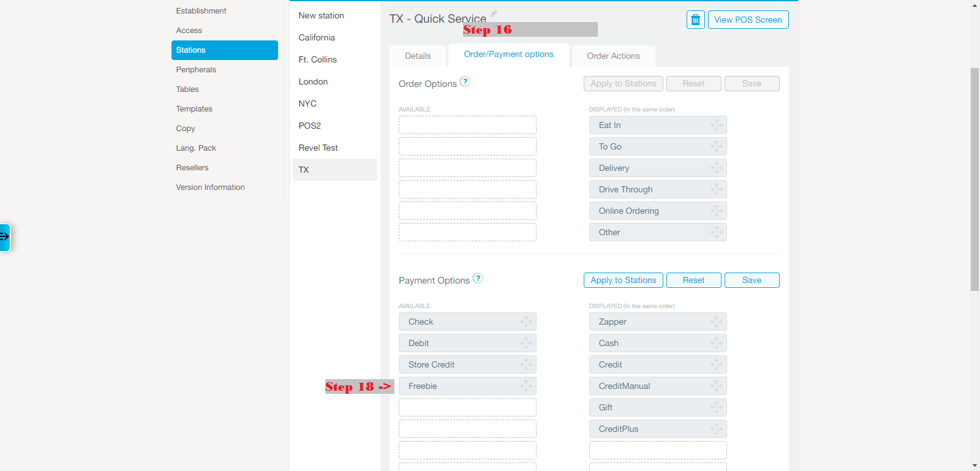Click the drag handle icon on Check

click(526, 322)
